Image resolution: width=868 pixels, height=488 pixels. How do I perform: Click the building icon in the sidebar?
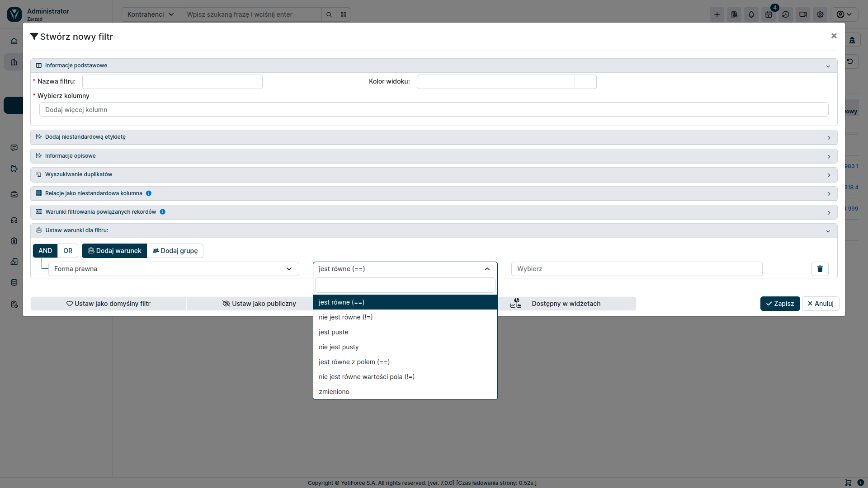click(x=14, y=62)
